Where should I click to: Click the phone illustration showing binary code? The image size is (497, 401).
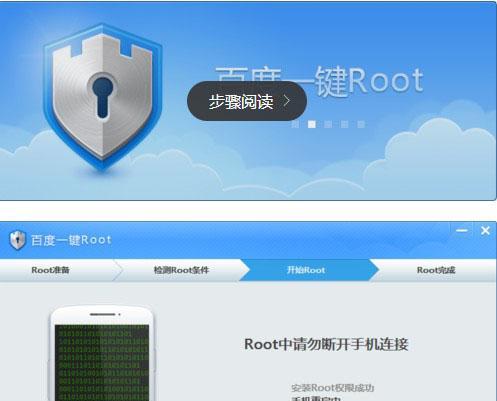tap(102, 353)
